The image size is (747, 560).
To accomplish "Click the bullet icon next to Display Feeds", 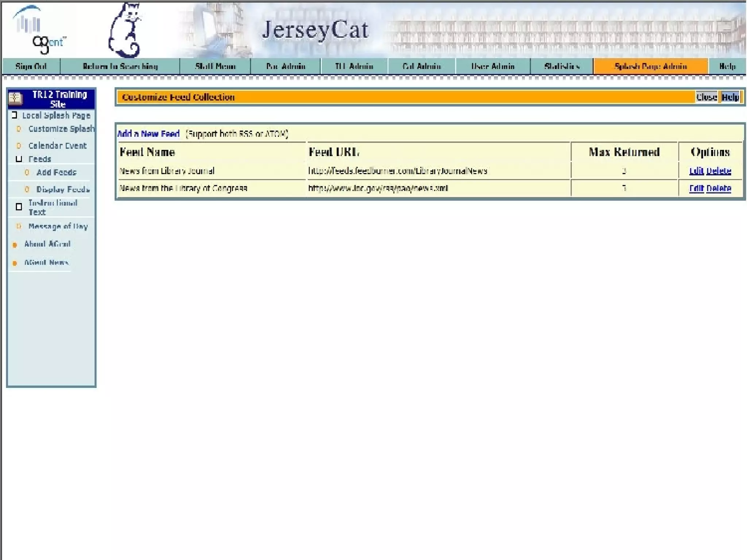I will click(27, 190).
